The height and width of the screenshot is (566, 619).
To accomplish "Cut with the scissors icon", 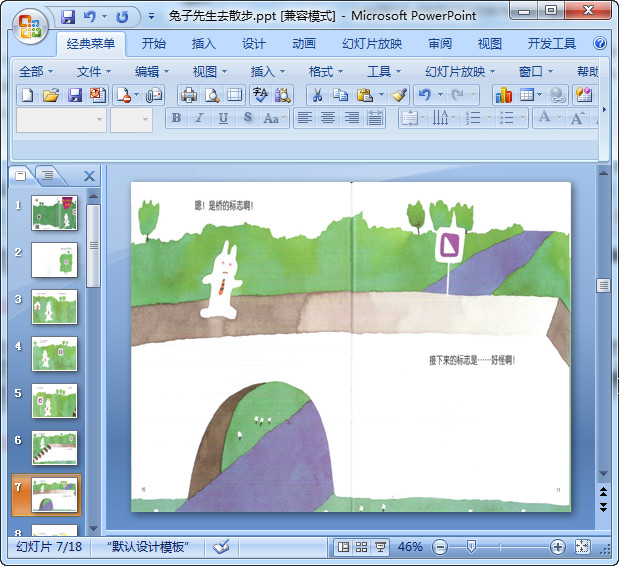I will click(x=317, y=95).
